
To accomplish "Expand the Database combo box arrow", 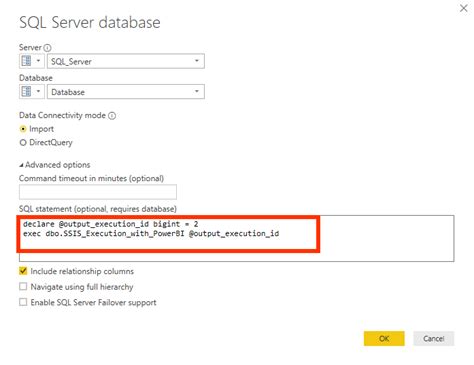I will tap(197, 91).
